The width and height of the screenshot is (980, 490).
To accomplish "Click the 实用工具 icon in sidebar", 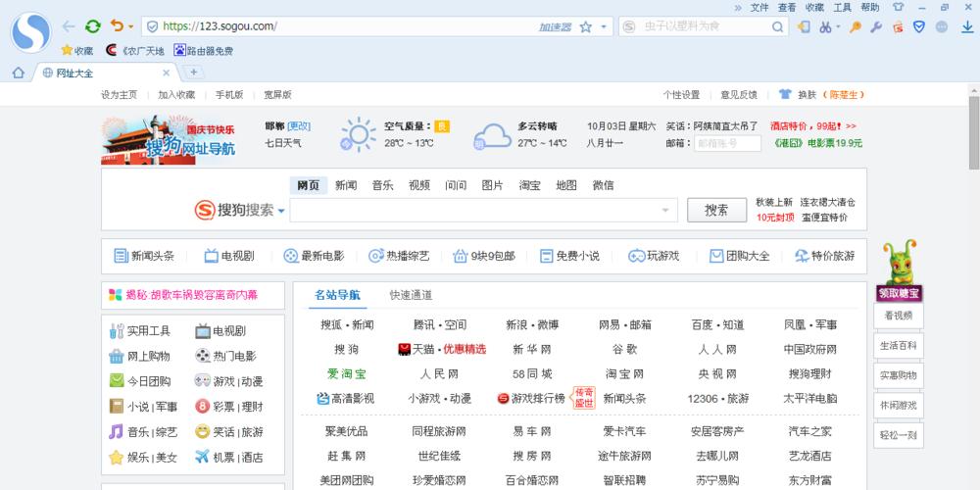I will click(x=117, y=330).
